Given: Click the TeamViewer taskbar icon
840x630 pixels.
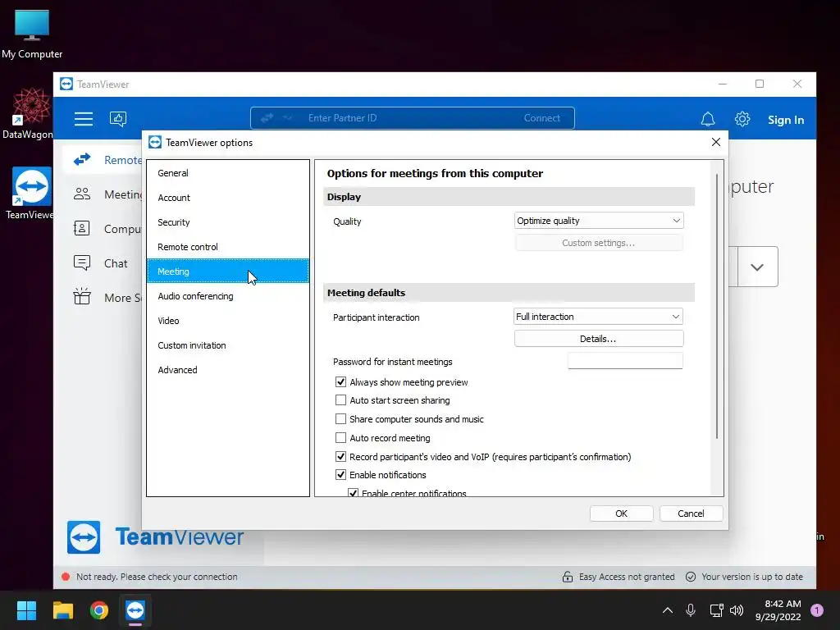Looking at the screenshot, I should point(135,610).
